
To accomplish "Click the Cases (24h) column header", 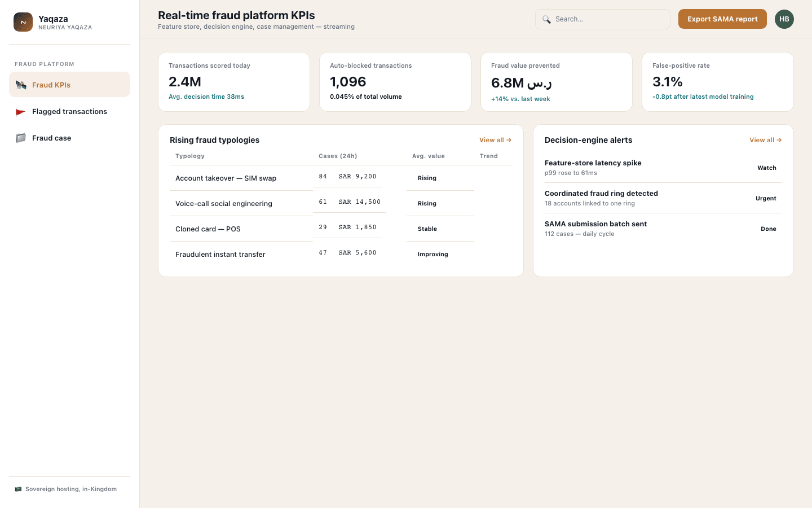I will click(338, 156).
